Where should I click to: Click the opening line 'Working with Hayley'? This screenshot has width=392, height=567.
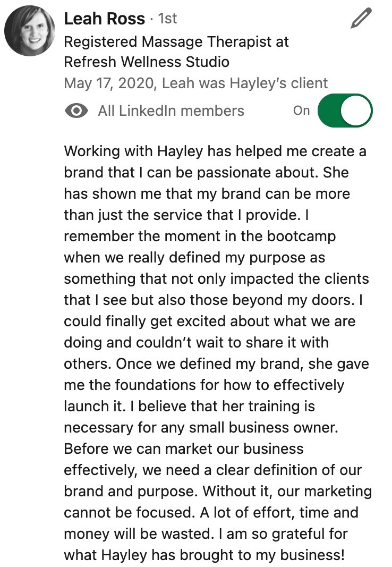(215, 151)
